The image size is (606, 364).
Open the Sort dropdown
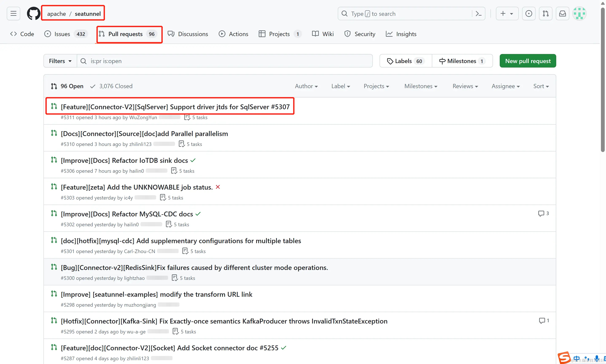[541, 86]
